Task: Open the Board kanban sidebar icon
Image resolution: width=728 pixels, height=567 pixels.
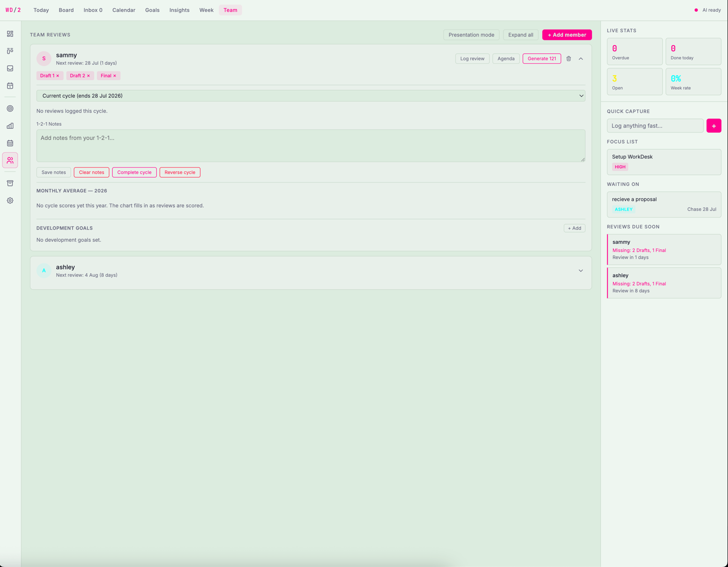Action: 10,51
